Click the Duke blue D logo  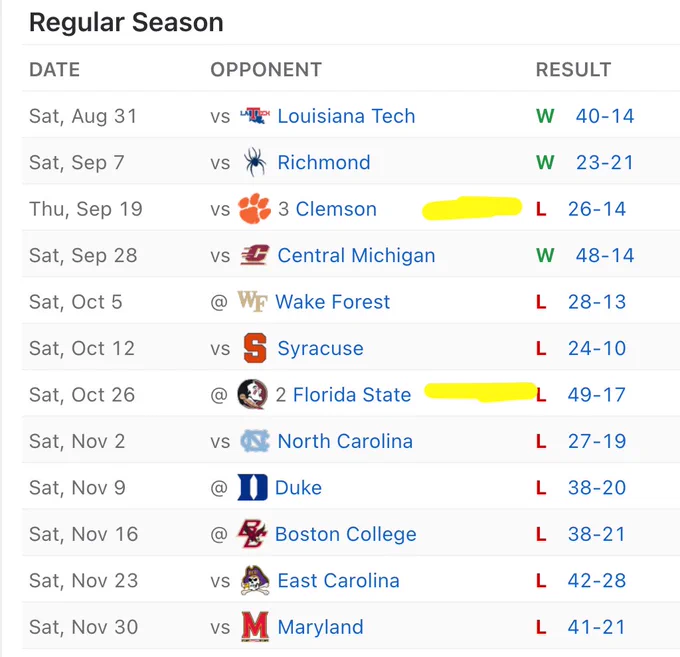click(252, 487)
